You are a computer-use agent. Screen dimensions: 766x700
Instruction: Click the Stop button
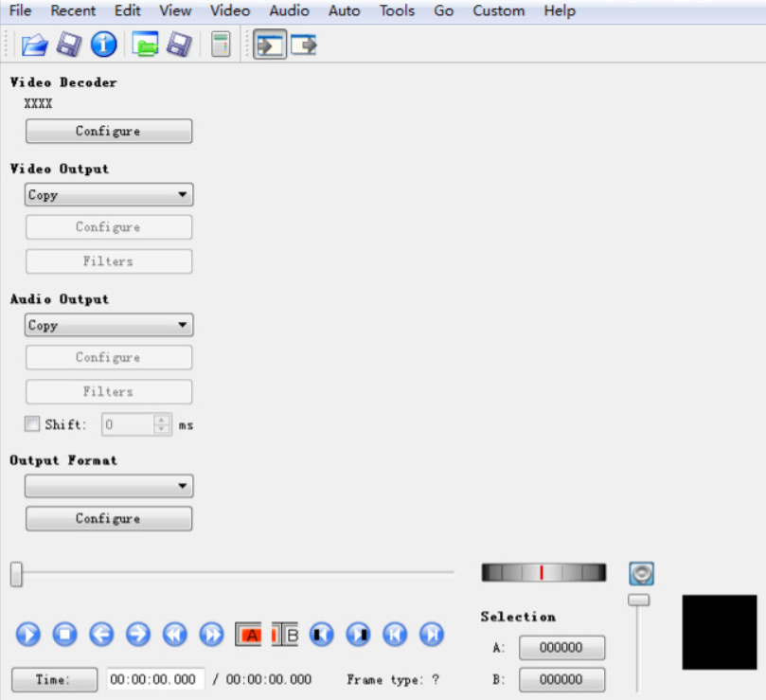(65, 635)
